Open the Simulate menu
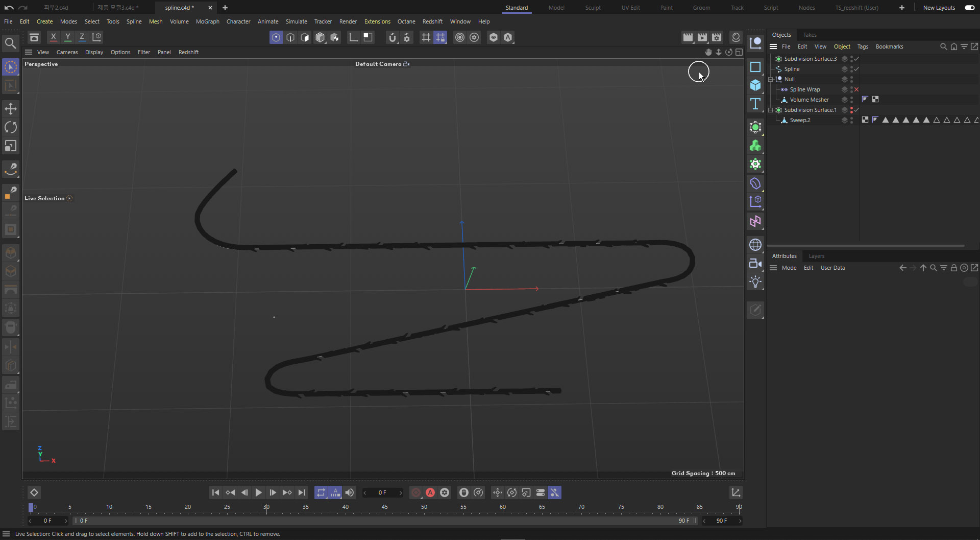Image resolution: width=980 pixels, height=540 pixels. (296, 21)
